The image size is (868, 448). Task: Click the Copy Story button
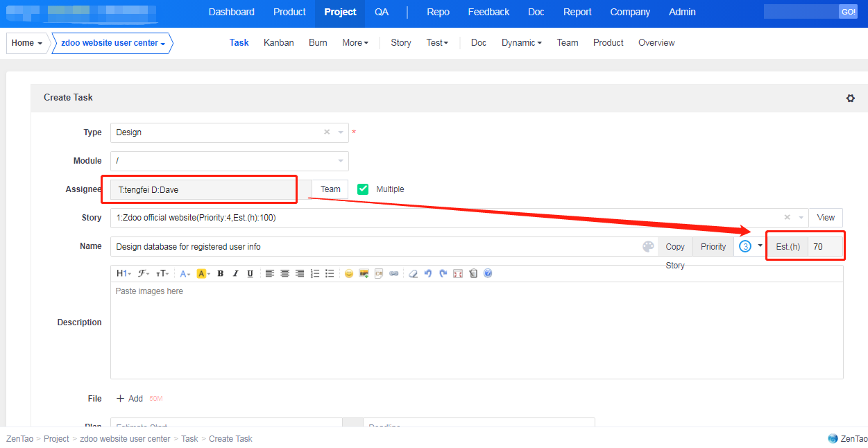pyautogui.click(x=674, y=247)
